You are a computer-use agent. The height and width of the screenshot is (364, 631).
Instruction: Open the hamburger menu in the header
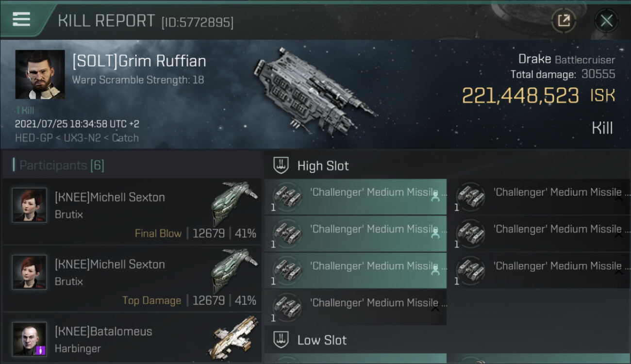tap(21, 19)
